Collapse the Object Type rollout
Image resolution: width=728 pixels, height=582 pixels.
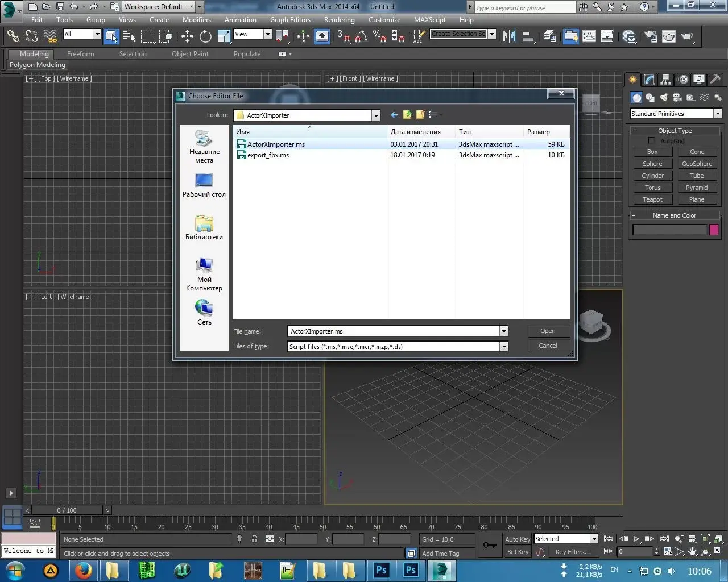[675, 131]
